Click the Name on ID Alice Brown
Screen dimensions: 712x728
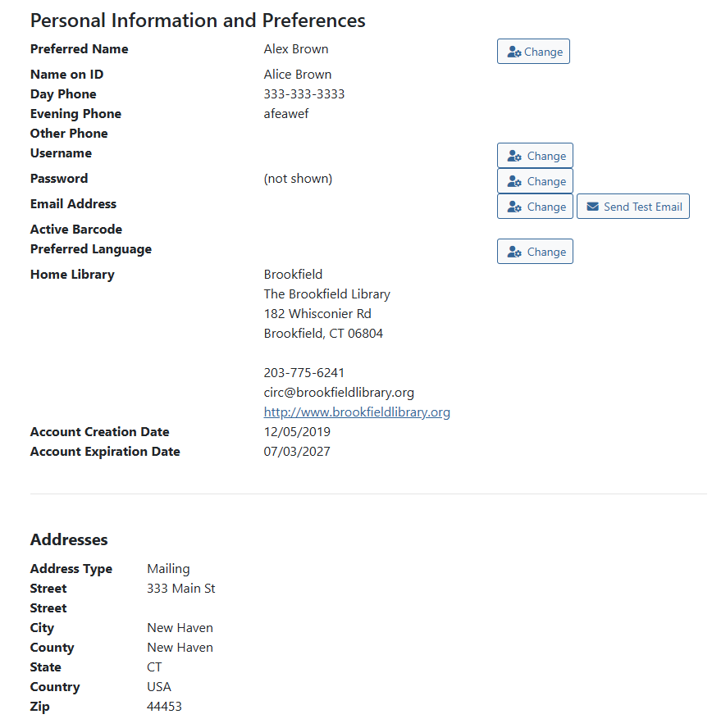(298, 74)
